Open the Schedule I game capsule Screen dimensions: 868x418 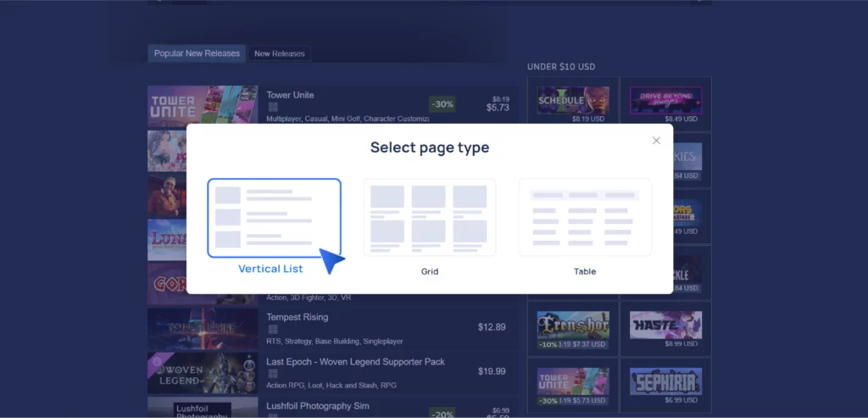(572, 101)
